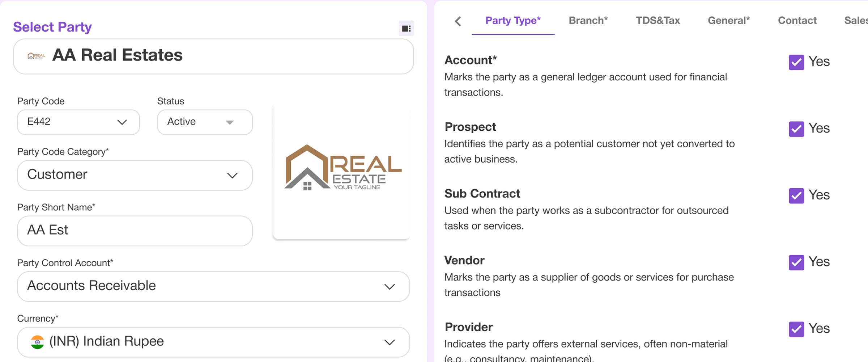Click the Indian flag icon in Currency
The width and height of the screenshot is (868, 362).
37,342
